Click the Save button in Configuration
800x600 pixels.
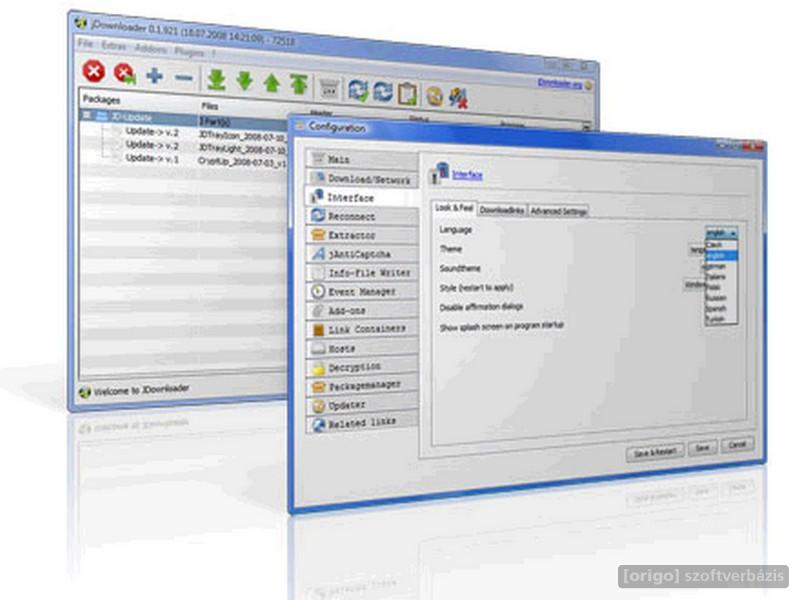pyautogui.click(x=703, y=448)
